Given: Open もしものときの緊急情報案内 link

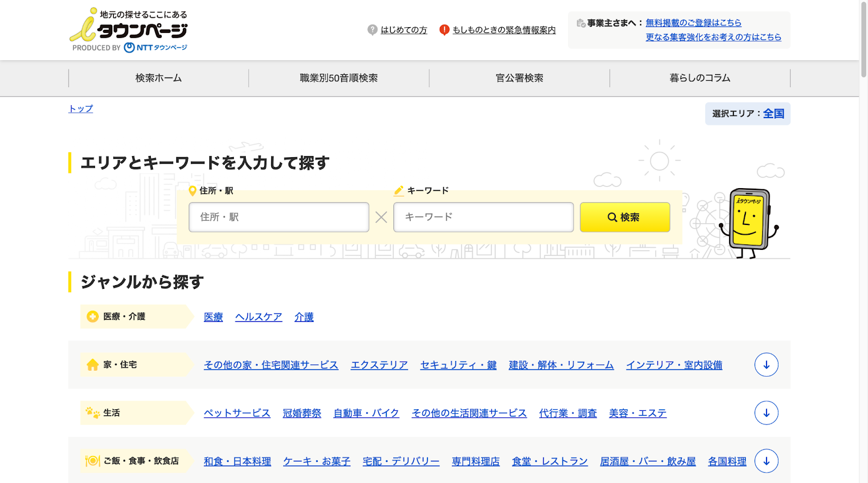Looking at the screenshot, I should tap(504, 30).
